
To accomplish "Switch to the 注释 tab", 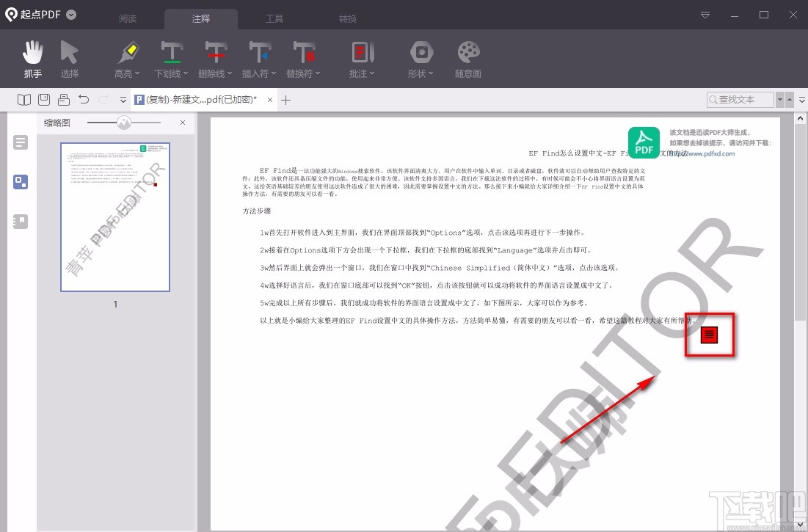I will (x=201, y=18).
